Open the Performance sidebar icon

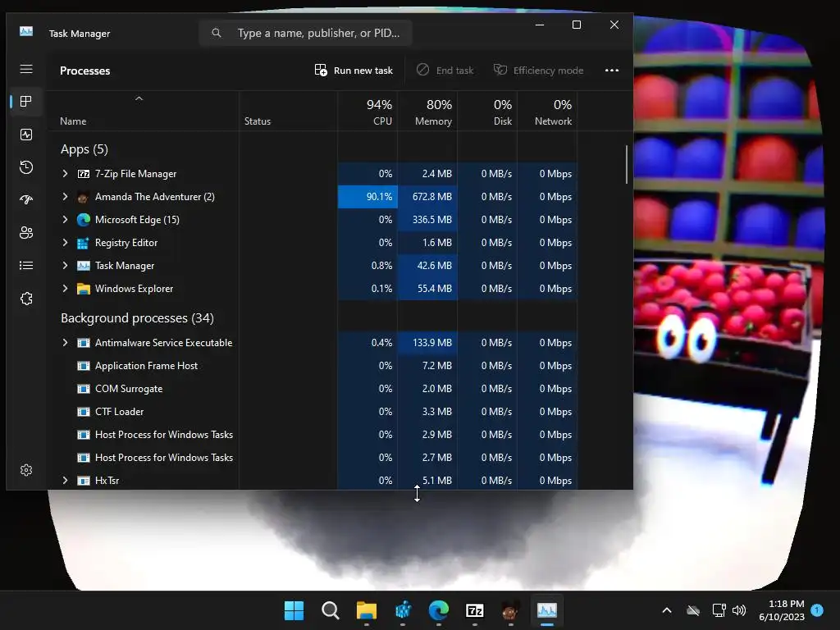(x=25, y=135)
